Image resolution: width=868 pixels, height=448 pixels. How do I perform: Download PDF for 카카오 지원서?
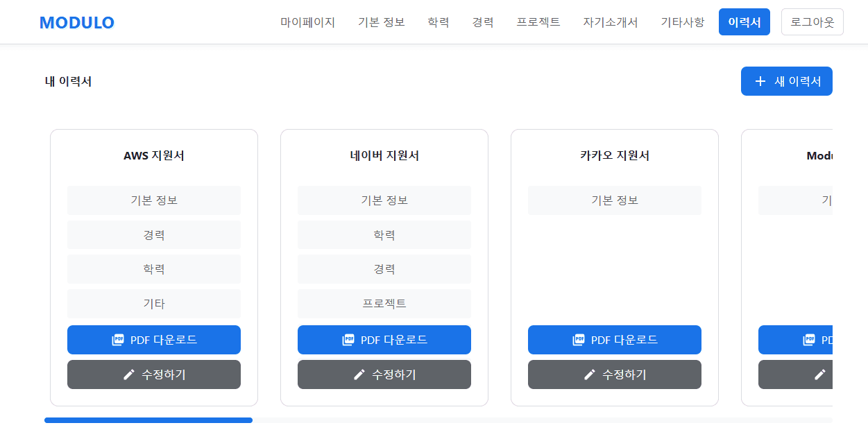pyautogui.click(x=615, y=340)
